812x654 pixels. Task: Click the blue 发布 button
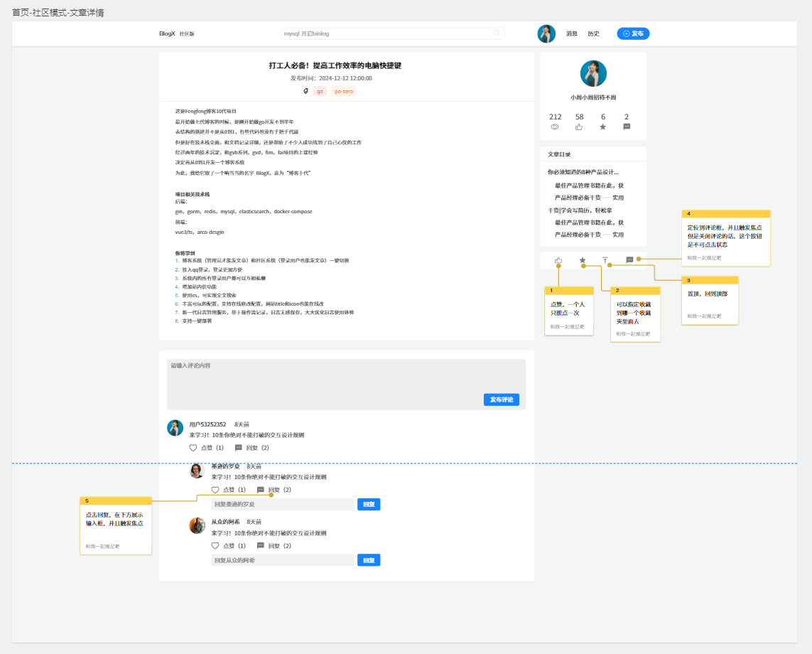tap(633, 33)
